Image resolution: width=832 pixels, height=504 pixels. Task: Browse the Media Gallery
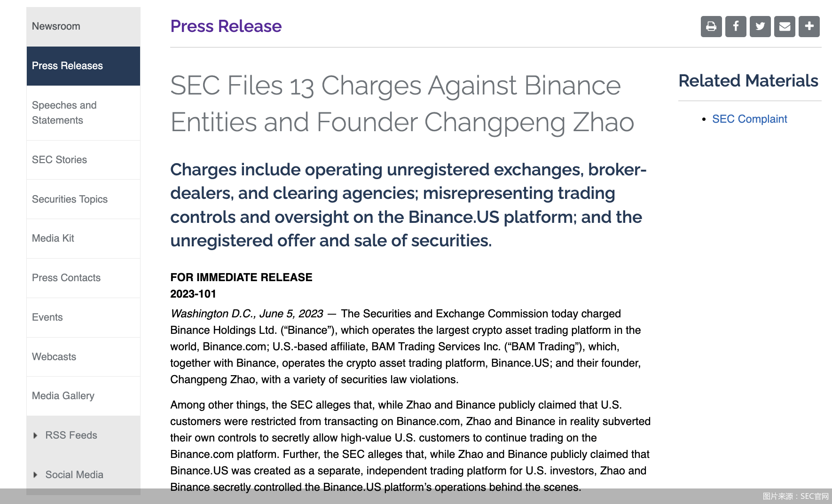coord(63,396)
